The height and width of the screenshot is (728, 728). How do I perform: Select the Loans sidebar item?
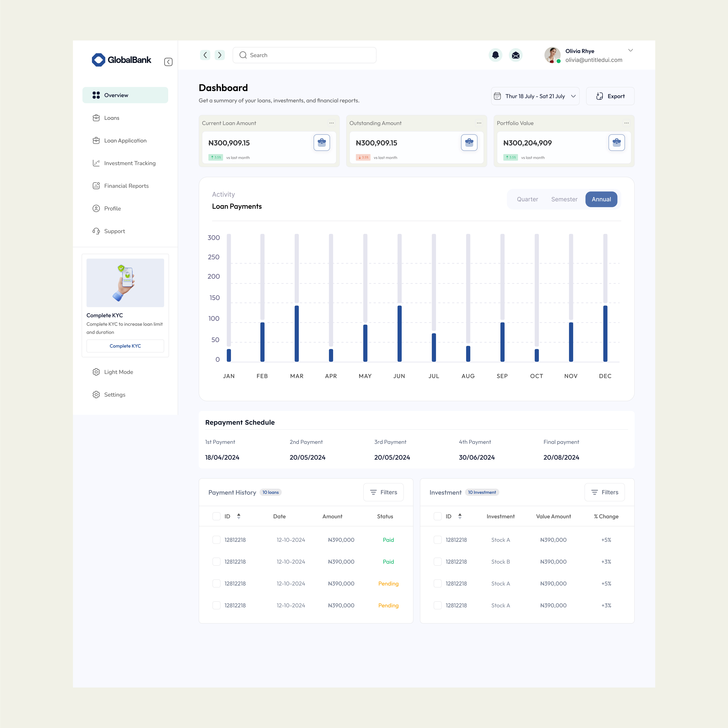112,118
